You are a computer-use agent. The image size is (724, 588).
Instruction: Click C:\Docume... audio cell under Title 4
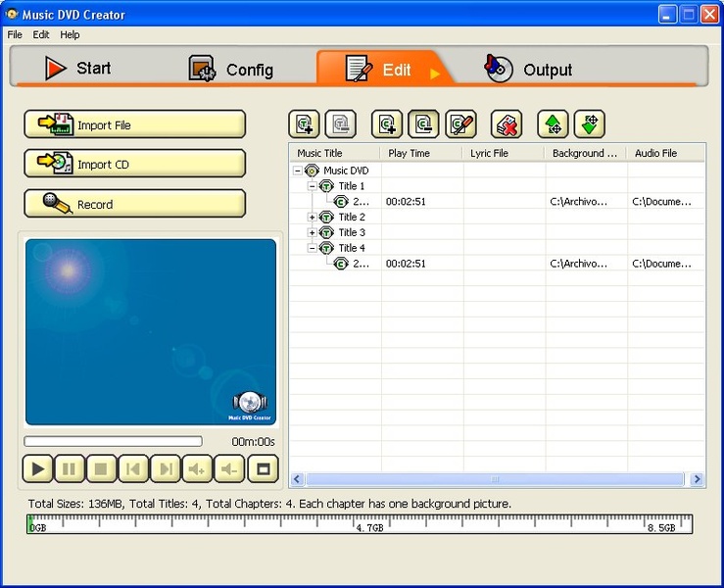click(x=661, y=264)
